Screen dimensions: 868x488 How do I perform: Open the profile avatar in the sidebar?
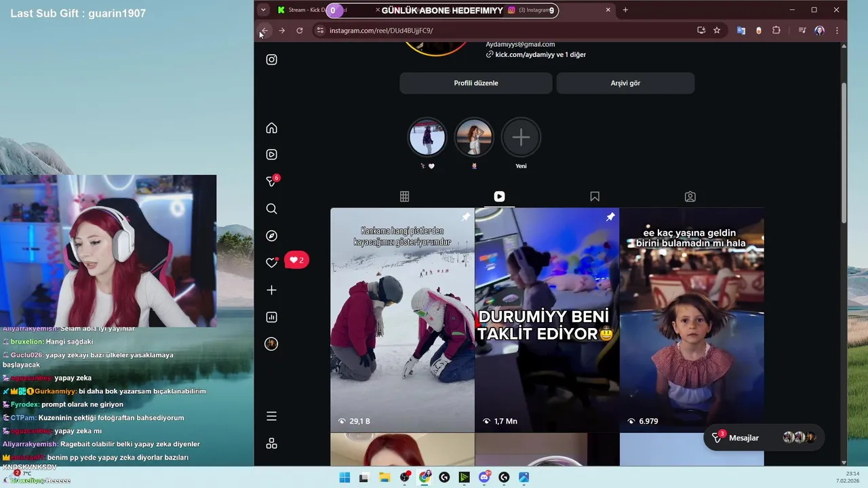(x=271, y=344)
